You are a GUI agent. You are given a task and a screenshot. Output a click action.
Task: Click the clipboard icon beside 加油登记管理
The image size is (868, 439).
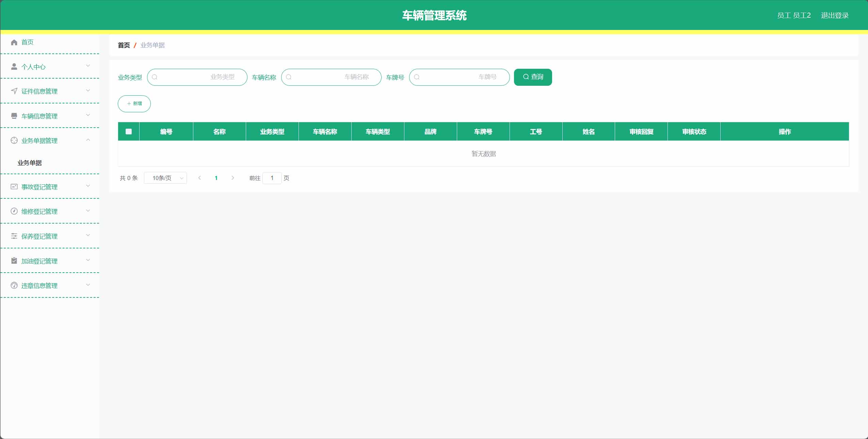[x=14, y=261]
